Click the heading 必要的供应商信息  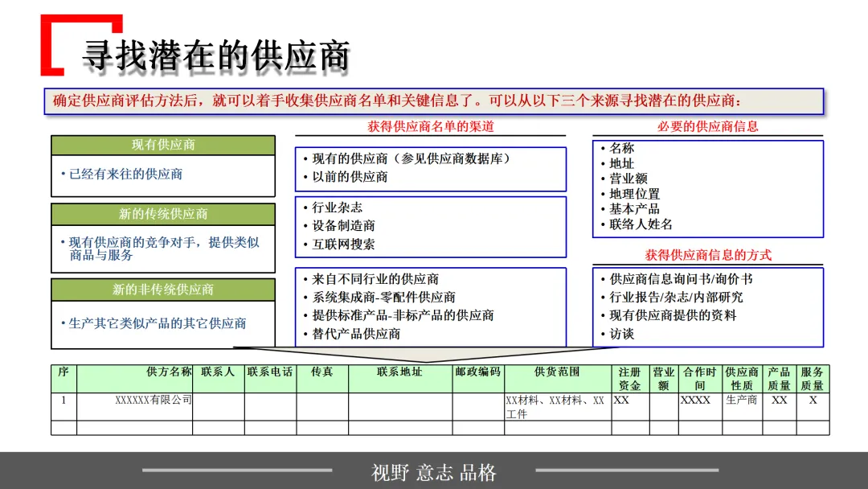707,126
